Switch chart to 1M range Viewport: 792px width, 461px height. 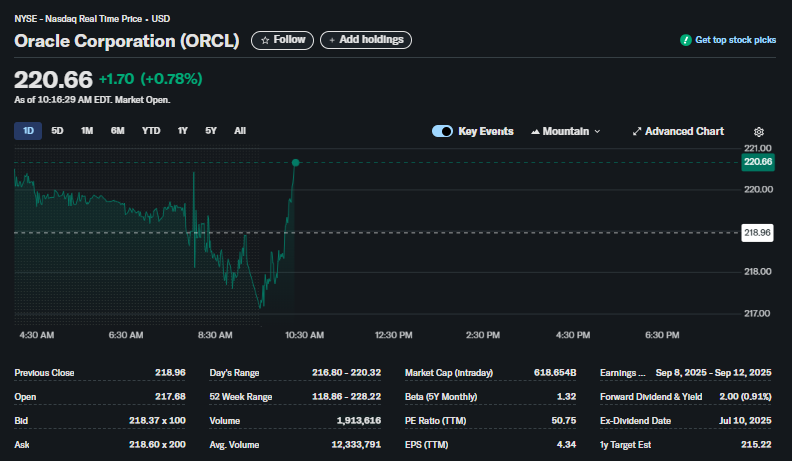(x=87, y=131)
